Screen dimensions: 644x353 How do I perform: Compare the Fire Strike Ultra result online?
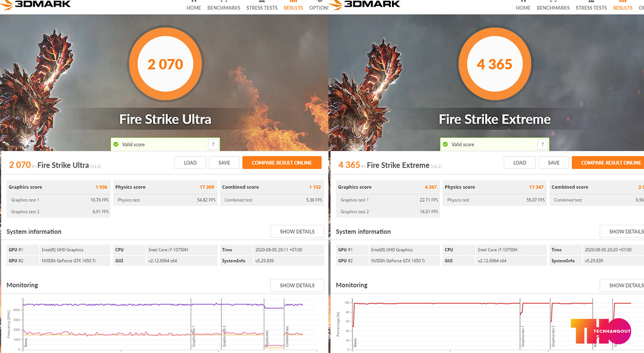tap(282, 163)
